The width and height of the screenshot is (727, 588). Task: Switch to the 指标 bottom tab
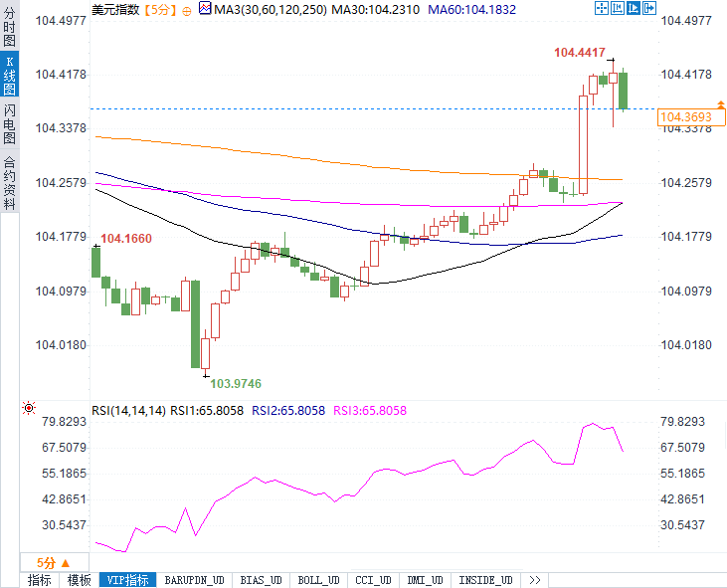(40, 580)
